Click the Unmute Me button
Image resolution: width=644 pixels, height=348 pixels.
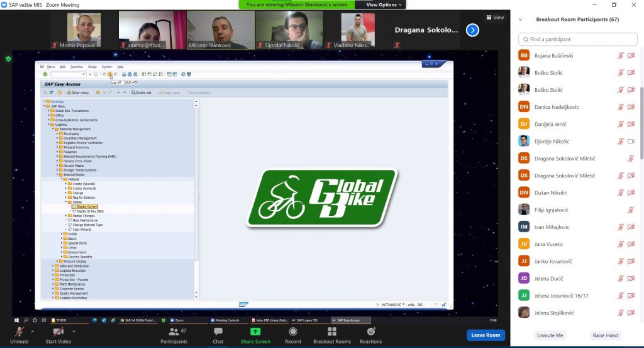click(x=550, y=335)
